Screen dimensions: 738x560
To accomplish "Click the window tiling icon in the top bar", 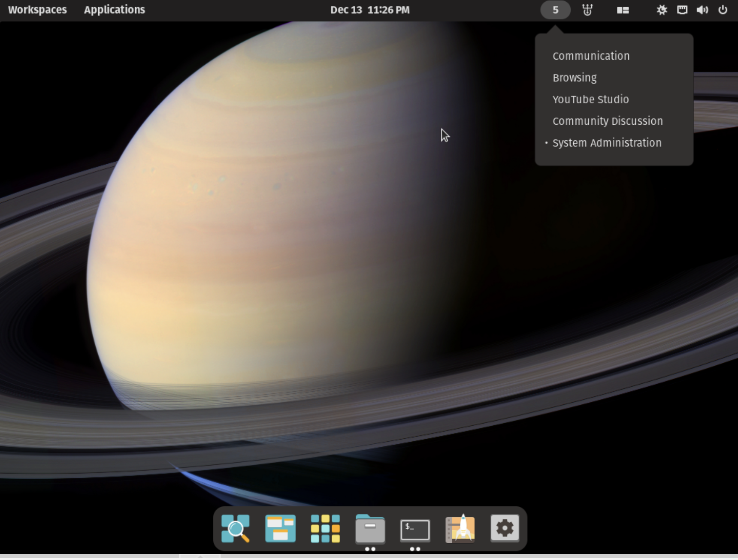I will [622, 9].
